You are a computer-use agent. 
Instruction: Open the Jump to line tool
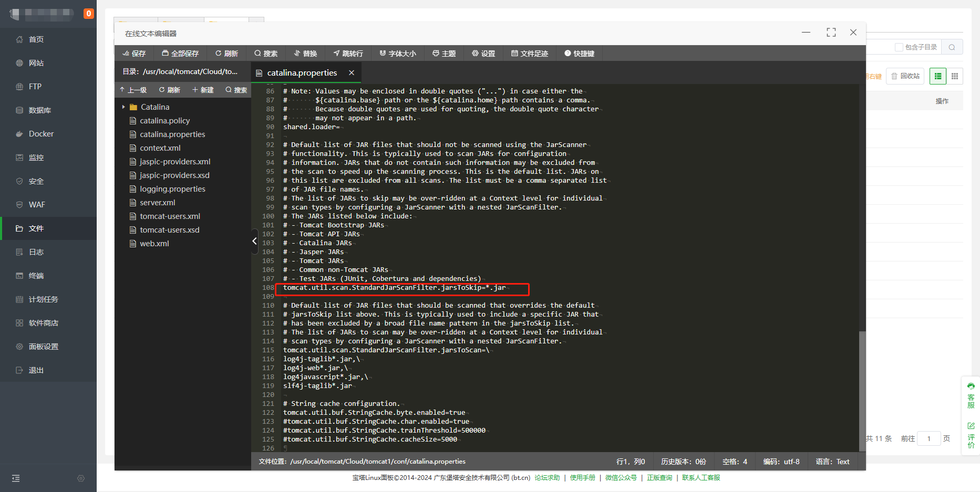[348, 54]
